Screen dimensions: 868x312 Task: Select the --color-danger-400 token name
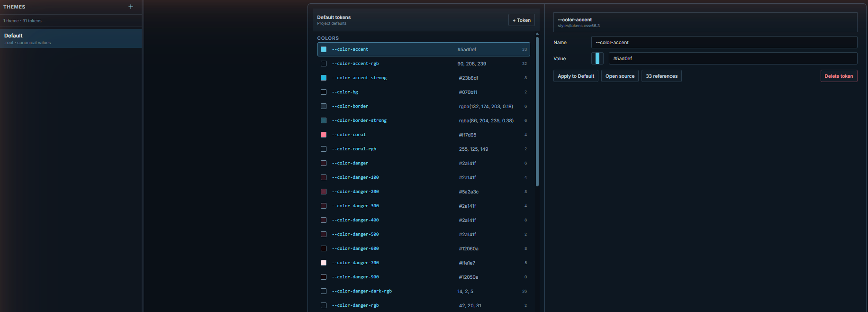click(355, 220)
